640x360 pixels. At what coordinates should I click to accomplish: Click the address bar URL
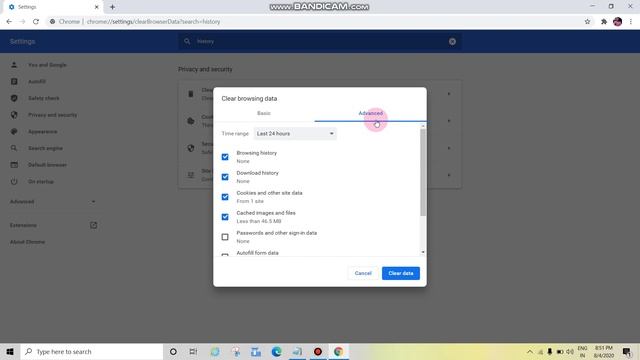pos(153,22)
